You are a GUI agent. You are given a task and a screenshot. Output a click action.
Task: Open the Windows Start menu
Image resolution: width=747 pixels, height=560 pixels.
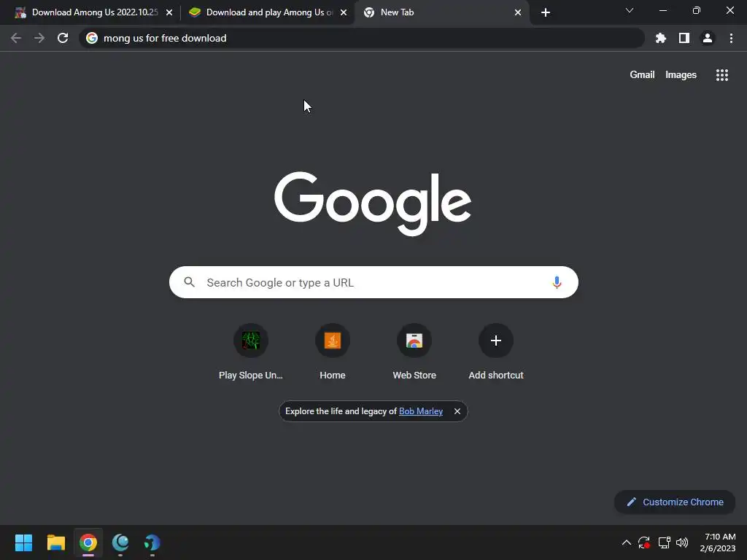(24, 542)
